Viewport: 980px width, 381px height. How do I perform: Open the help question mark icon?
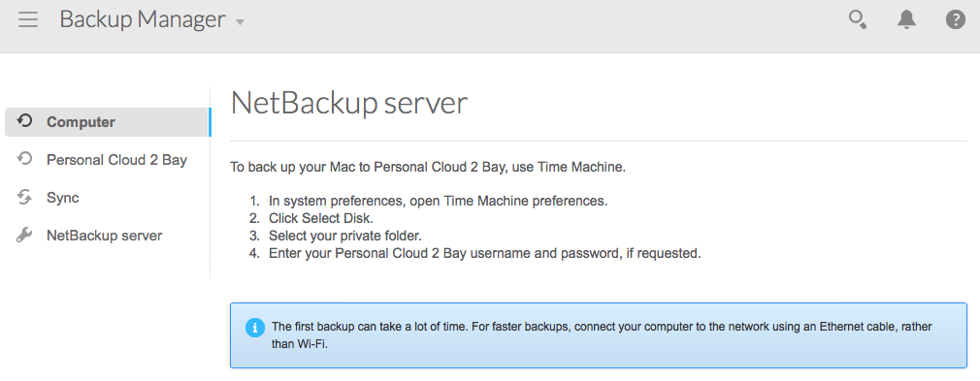pos(955,20)
